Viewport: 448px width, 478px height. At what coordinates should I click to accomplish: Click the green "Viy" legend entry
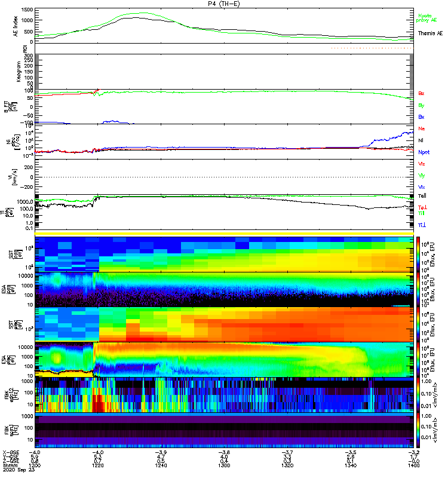pyautogui.click(x=422, y=176)
